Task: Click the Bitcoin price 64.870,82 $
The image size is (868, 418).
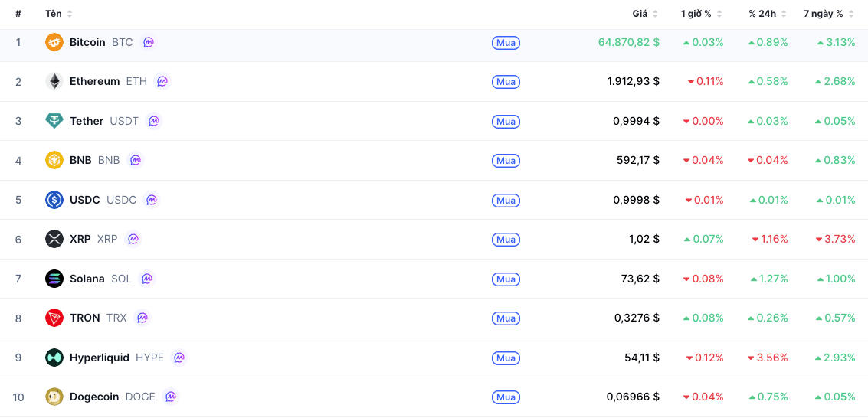Action: [x=629, y=42]
